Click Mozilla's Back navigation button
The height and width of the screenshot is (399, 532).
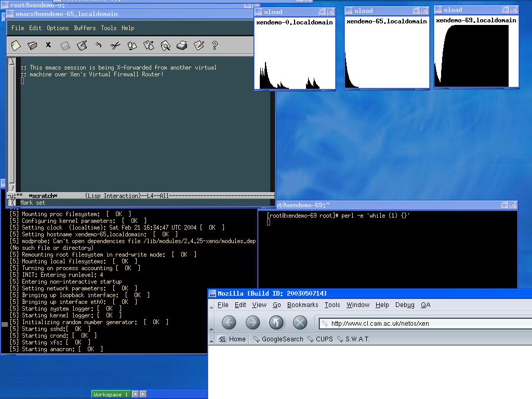pos(229,322)
